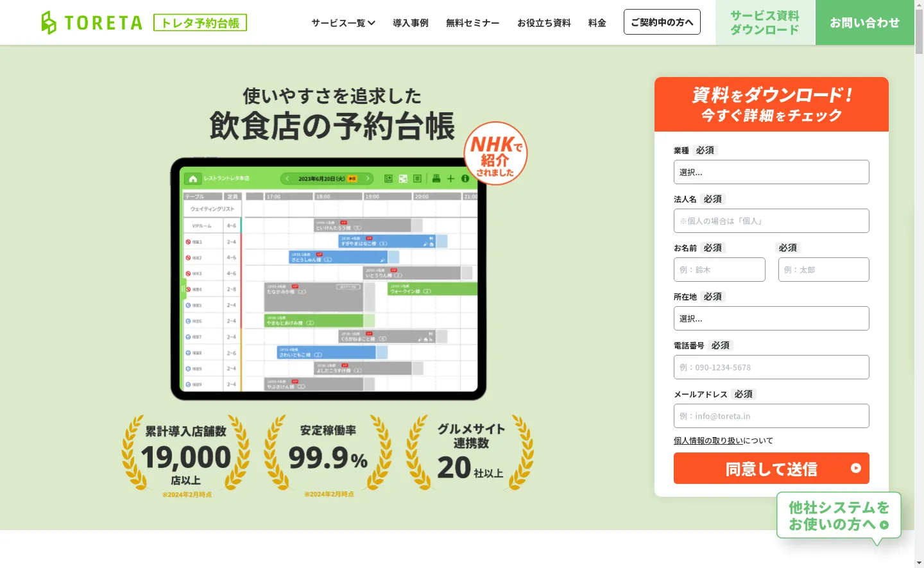924x568 pixels.
Task: Click the グルメサイト連携数 20社以上 stat
Action: click(470, 453)
